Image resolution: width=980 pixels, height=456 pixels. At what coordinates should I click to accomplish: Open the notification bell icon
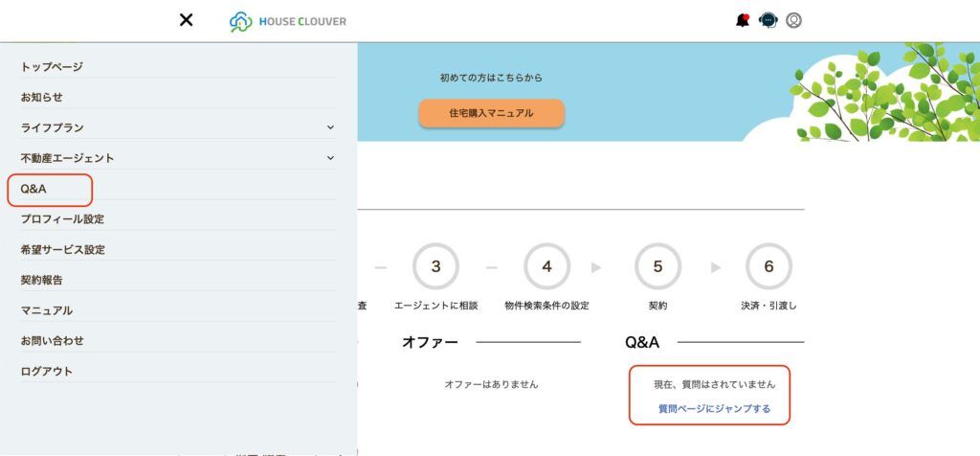743,20
